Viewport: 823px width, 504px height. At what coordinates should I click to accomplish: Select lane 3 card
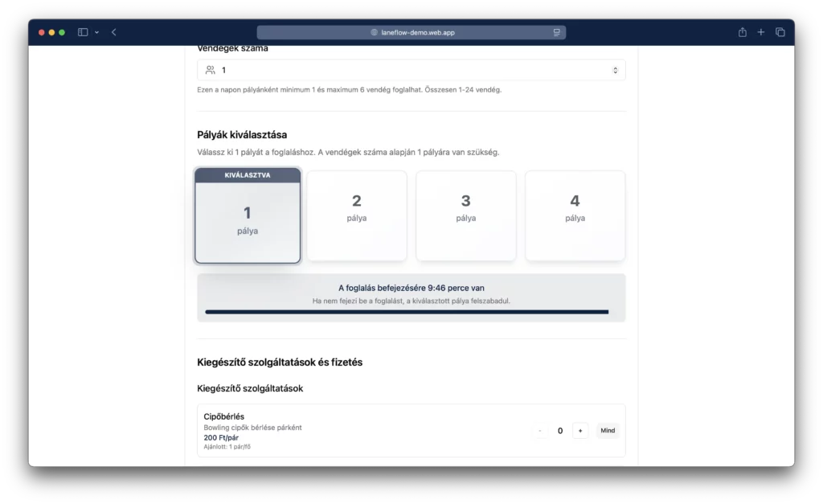(x=465, y=215)
